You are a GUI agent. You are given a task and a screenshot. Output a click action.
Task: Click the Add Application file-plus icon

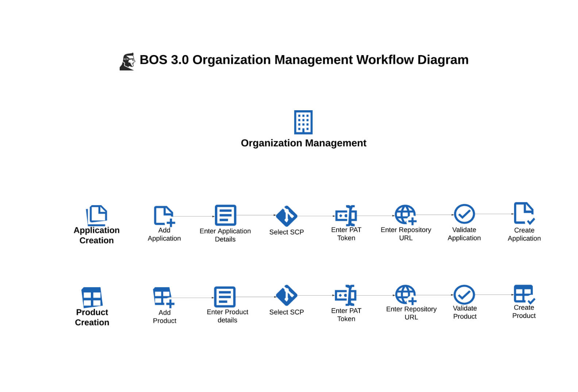[164, 216]
